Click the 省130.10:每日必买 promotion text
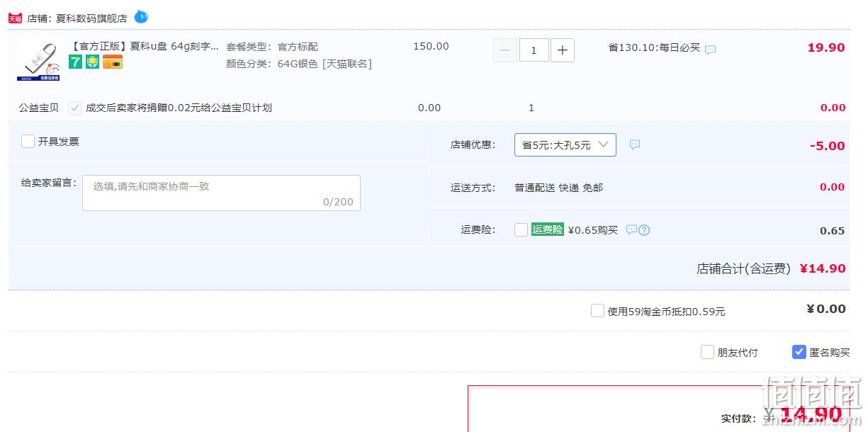This screenshot has height=432, width=868. [654, 47]
